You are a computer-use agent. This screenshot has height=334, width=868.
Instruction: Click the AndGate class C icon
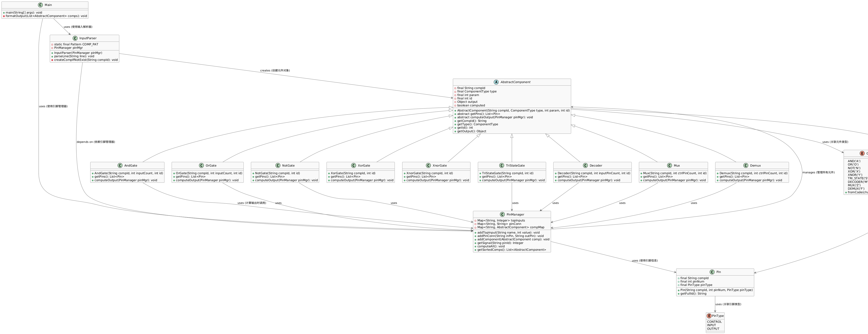(120, 166)
